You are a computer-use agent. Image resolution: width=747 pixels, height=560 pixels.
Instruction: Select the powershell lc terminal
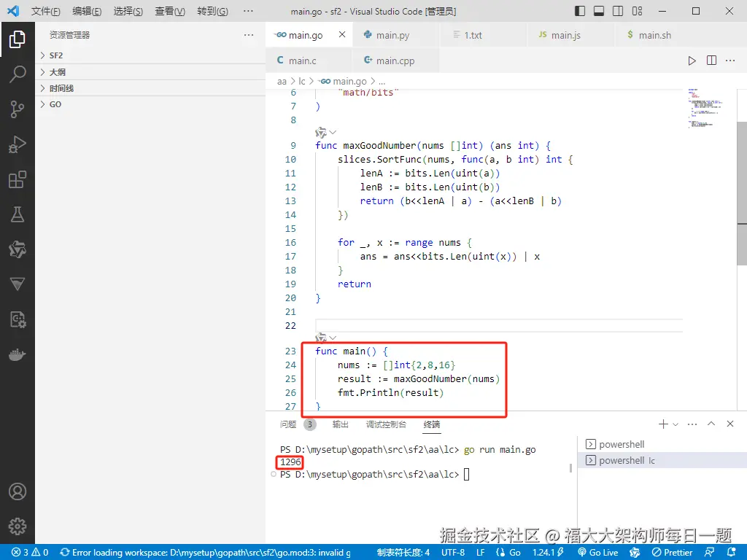662,460
